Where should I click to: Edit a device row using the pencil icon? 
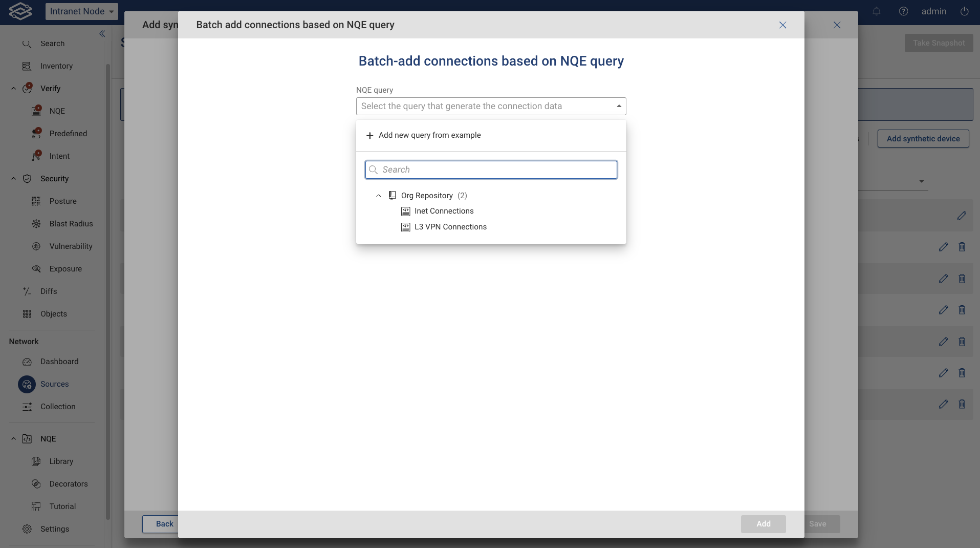coord(943,247)
